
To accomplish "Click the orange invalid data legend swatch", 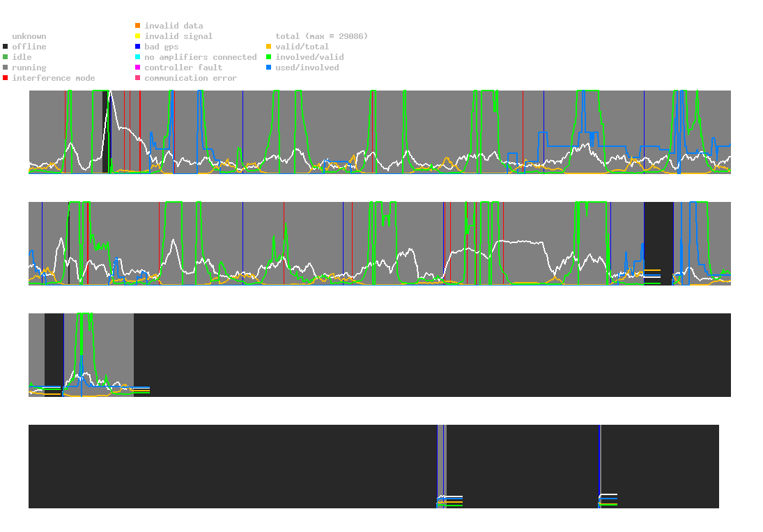I will [138, 26].
